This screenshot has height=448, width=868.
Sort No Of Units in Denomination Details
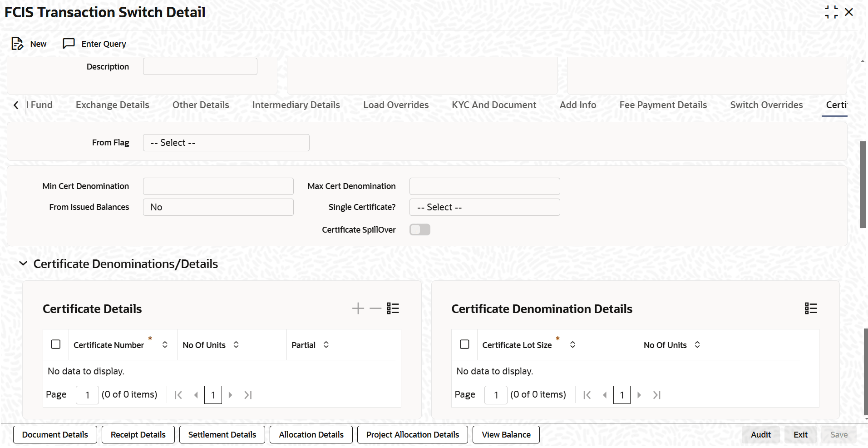pos(697,345)
